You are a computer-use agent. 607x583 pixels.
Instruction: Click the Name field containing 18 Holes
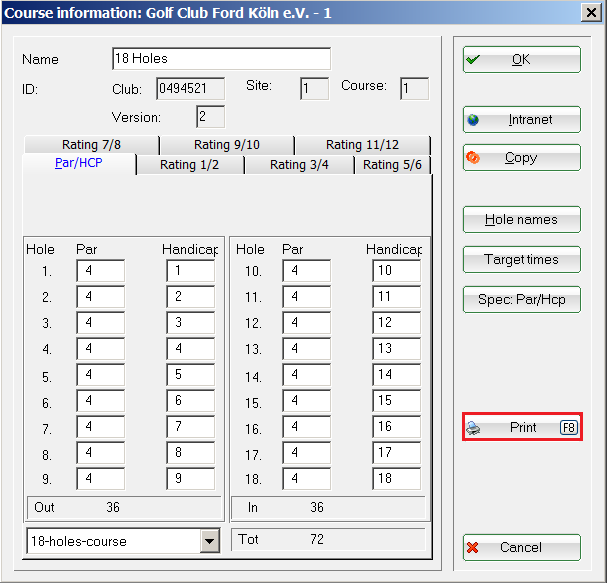coord(221,59)
